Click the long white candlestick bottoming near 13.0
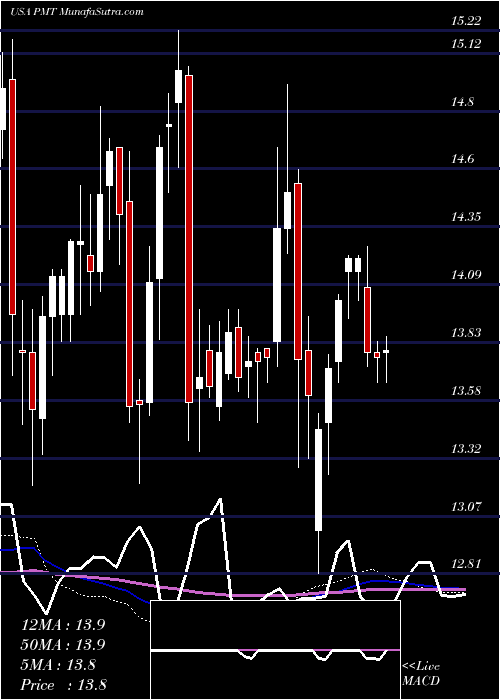This screenshot has width=500, height=700. 318,480
